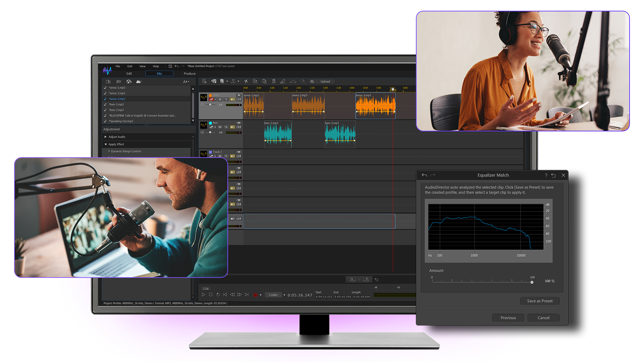This screenshot has height=362, width=644.
Task: Solo the Ben track
Action: 226,127
